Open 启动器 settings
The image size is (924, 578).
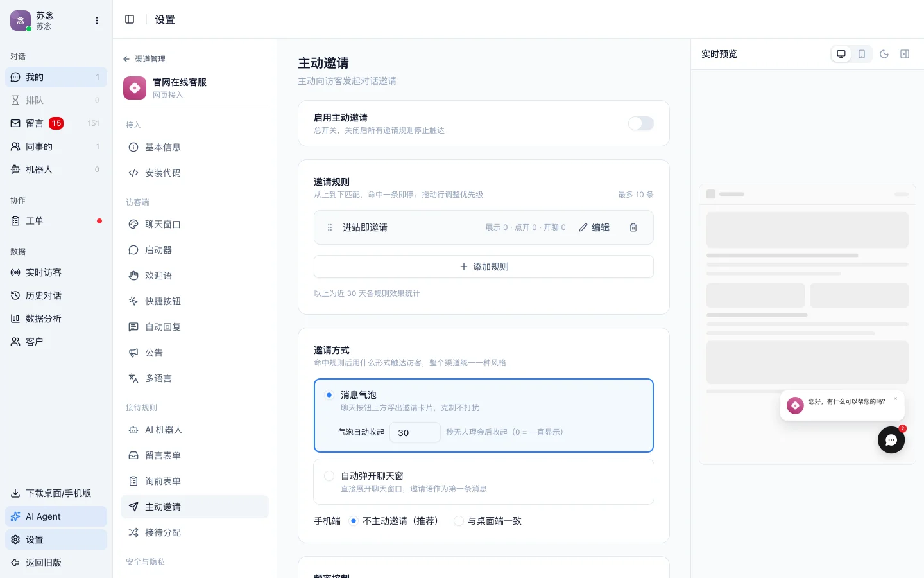(x=194, y=250)
